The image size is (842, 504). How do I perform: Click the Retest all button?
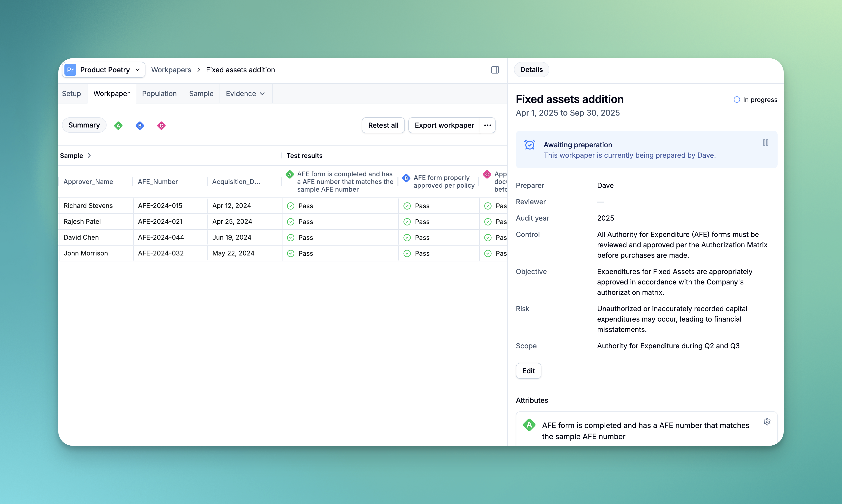[383, 125]
